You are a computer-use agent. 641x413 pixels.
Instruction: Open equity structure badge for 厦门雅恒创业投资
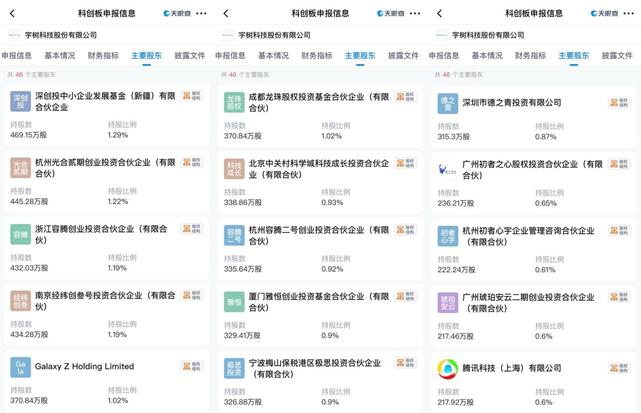(x=405, y=296)
